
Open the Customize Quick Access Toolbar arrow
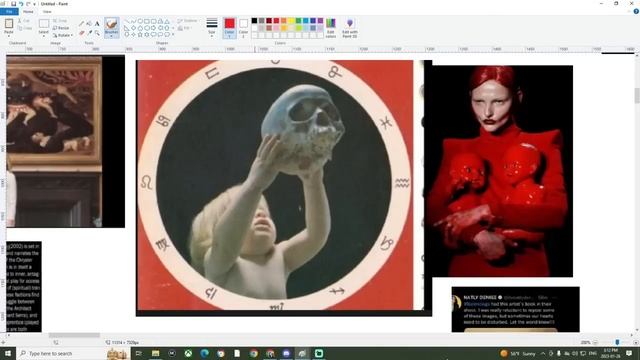coord(35,4)
